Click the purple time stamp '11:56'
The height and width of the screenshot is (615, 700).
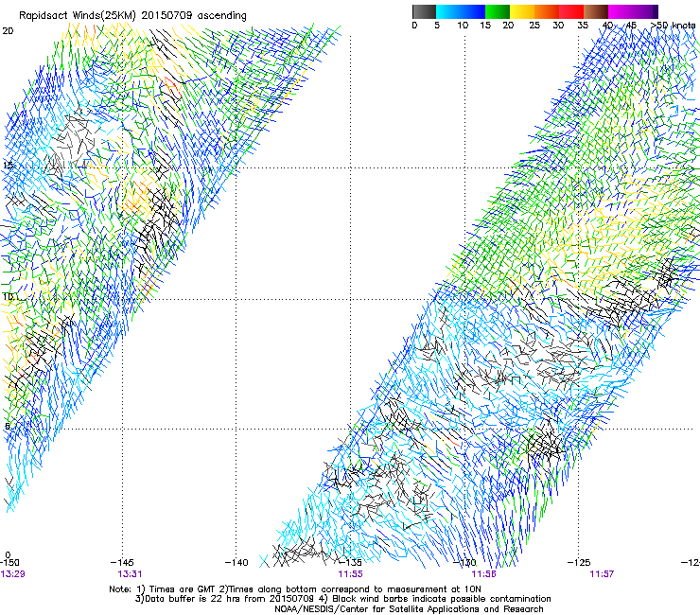coord(484,574)
